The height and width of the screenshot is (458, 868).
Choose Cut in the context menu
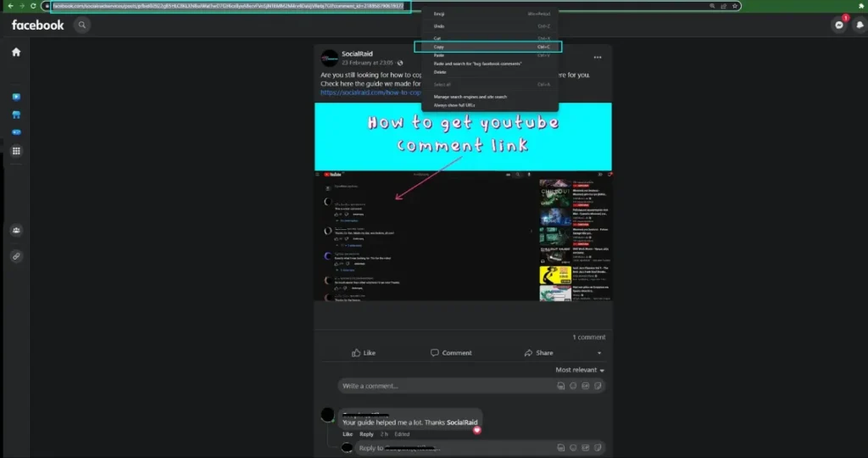click(490, 38)
